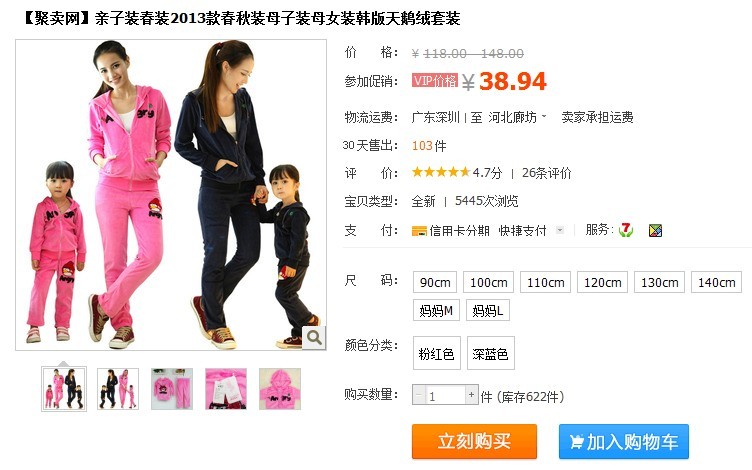This screenshot has height=470, width=752.
Task: Expand the payment methods dropdown arrow
Action: click(559, 230)
